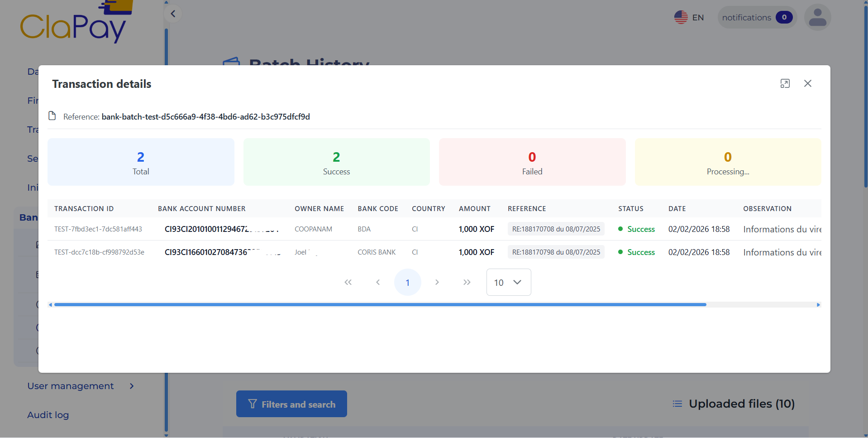This screenshot has width=868, height=438.
Task: Maximize the Transaction details dialog
Action: coord(785,83)
